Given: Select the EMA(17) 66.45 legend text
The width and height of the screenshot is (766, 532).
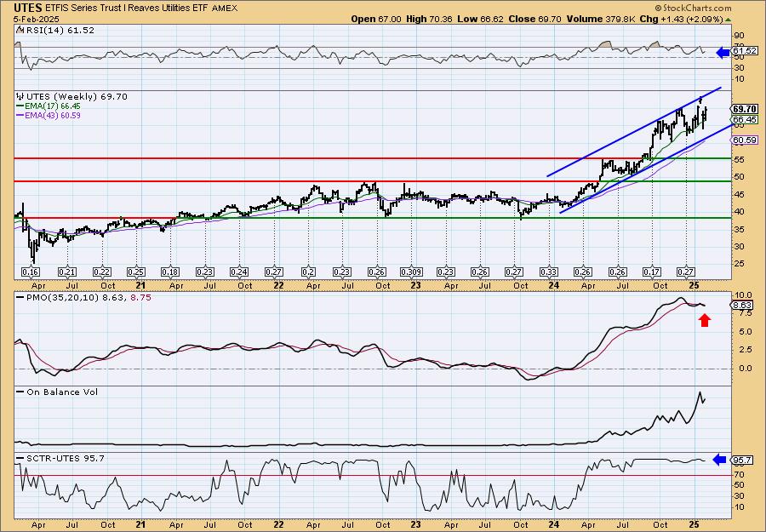Looking at the screenshot, I should tap(53, 106).
